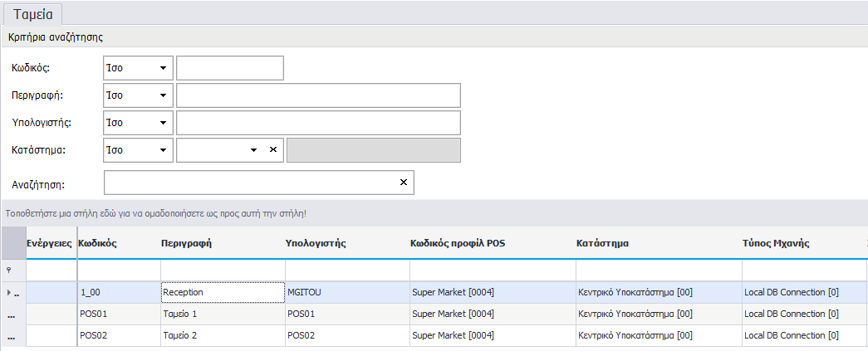Click filter cell under Υπολογιστής column
The image size is (868, 351).
point(346,271)
